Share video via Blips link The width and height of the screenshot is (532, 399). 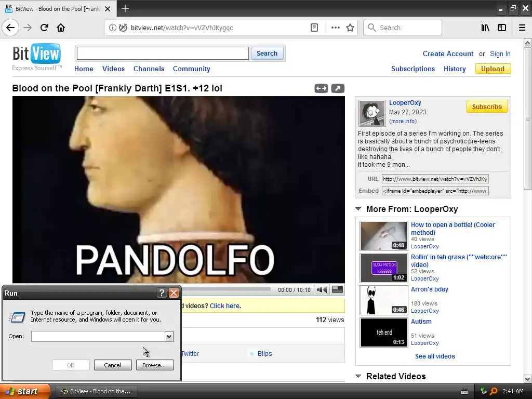pos(264,353)
